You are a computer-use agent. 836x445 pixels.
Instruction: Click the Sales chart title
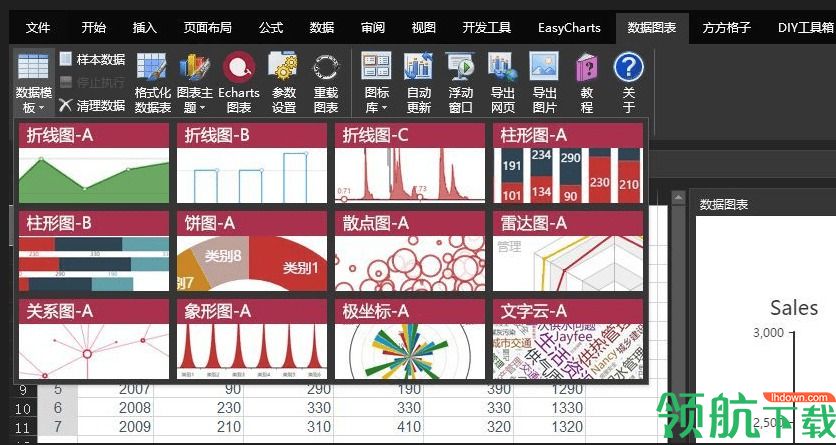pyautogui.click(x=794, y=308)
